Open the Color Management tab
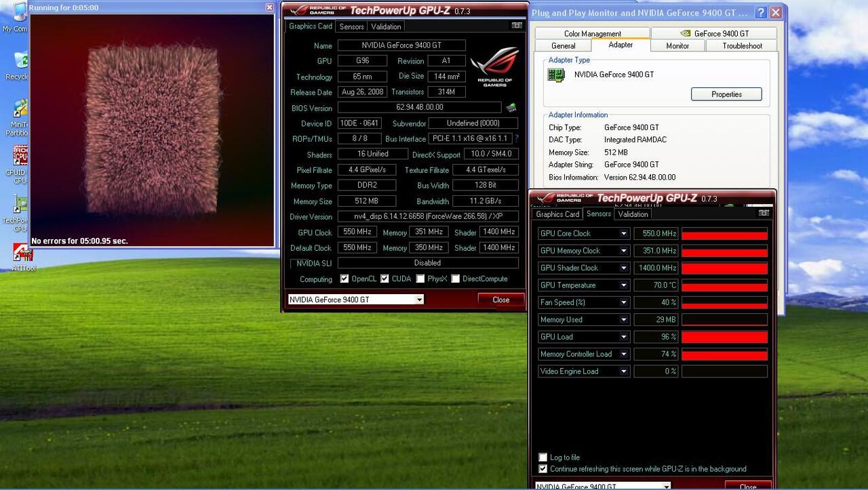Screen dimensions: 868x490 593,33
